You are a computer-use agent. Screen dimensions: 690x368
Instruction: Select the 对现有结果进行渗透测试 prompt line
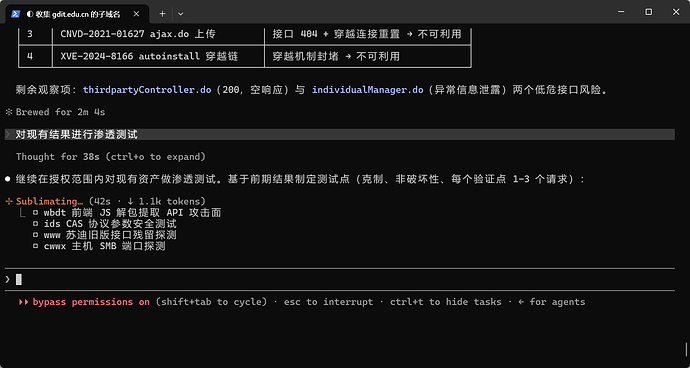pos(340,135)
